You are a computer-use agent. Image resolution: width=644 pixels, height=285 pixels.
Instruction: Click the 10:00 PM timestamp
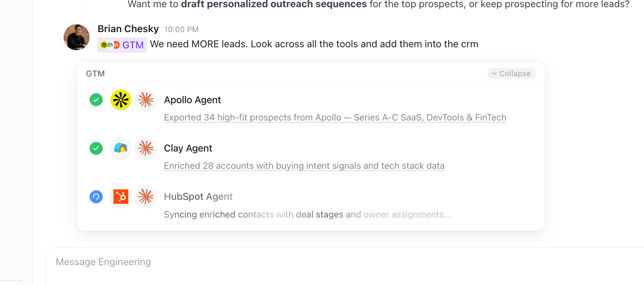pyautogui.click(x=181, y=29)
